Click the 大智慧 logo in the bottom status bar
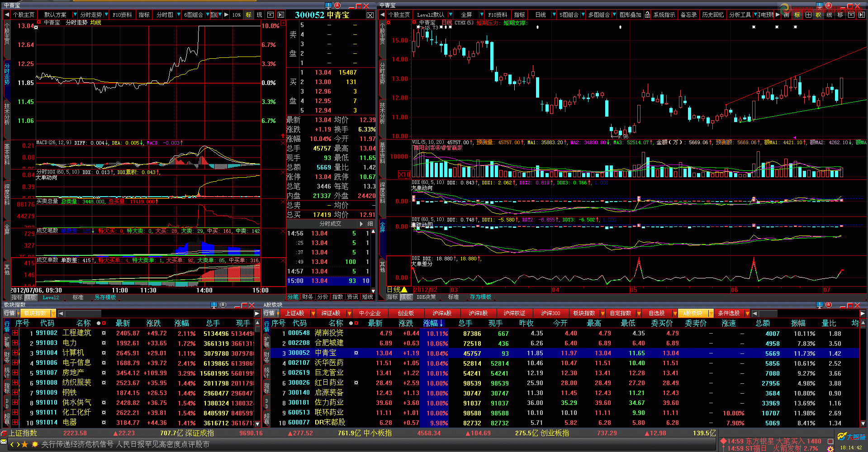Image resolution: width=868 pixels, height=452 pixels. click(x=850, y=437)
